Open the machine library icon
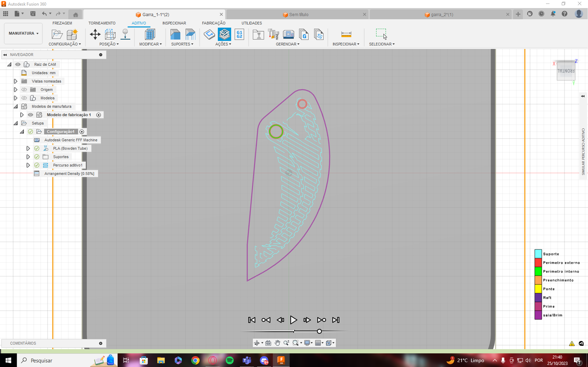The height and width of the screenshot is (367, 588). click(x=289, y=34)
